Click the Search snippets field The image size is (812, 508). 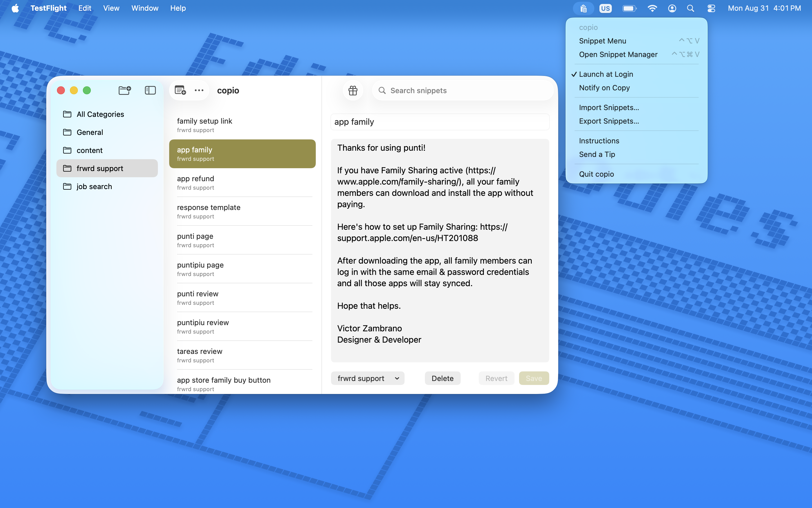(463, 90)
